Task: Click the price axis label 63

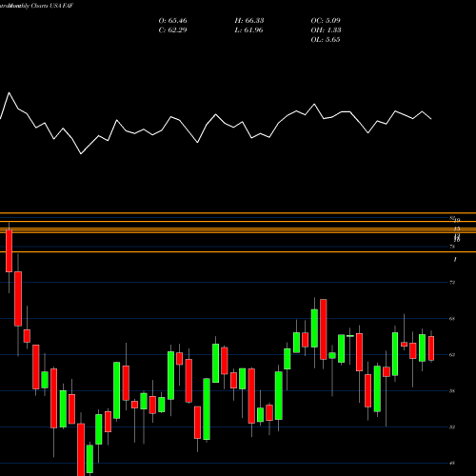Action: (452, 354)
